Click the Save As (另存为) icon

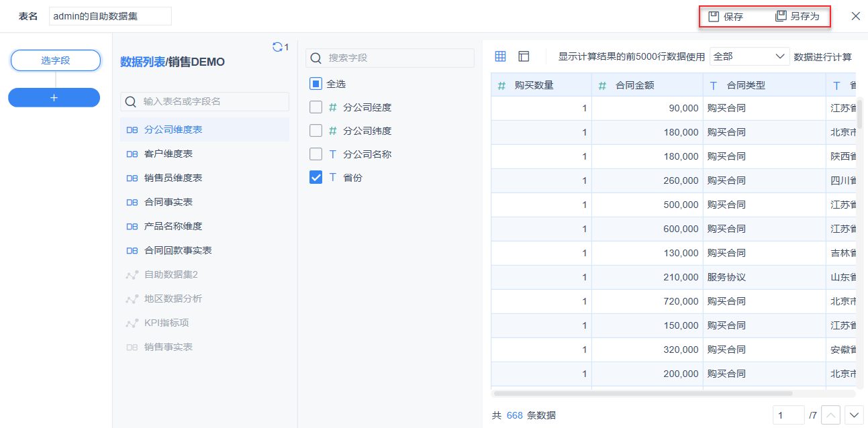point(781,17)
